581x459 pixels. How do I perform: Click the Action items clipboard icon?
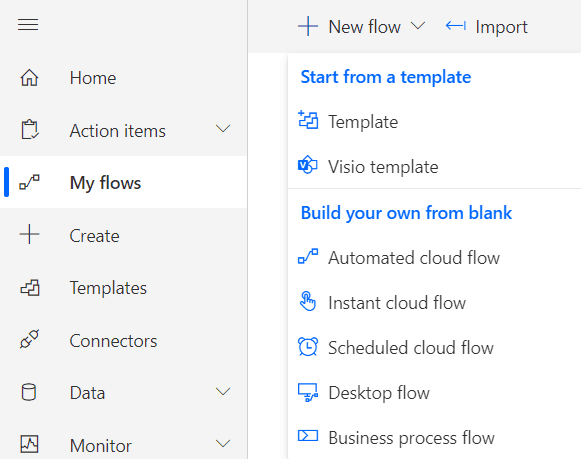29,130
